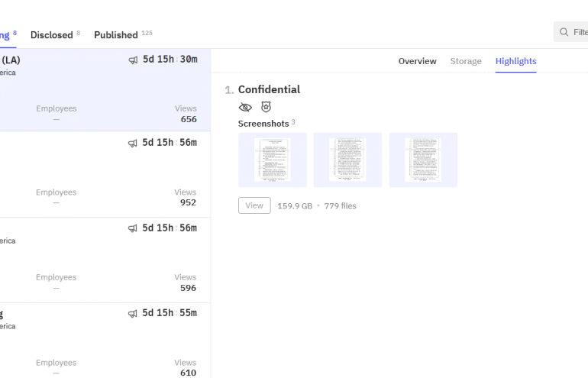
Task: Select the Highlights tab
Action: [x=515, y=61]
